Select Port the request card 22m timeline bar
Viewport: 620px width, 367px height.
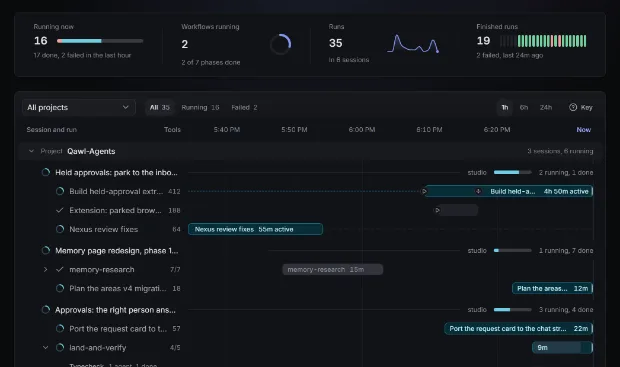518,329
